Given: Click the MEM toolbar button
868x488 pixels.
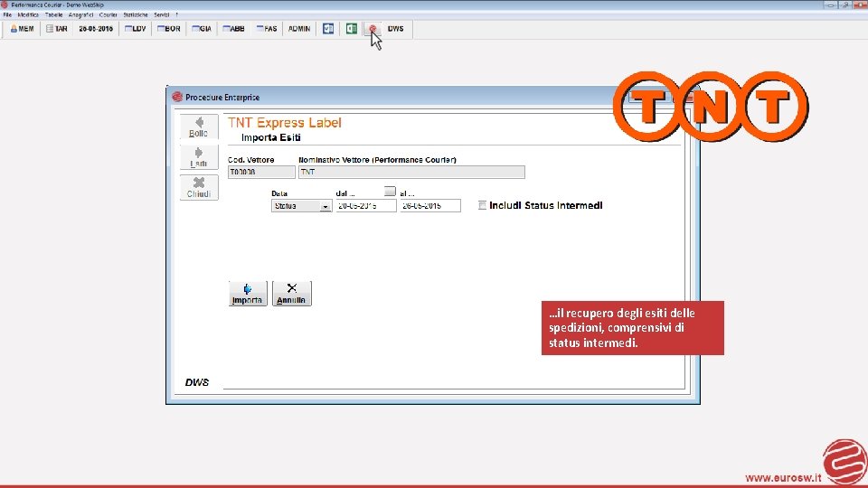Looking at the screenshot, I should 22,29.
